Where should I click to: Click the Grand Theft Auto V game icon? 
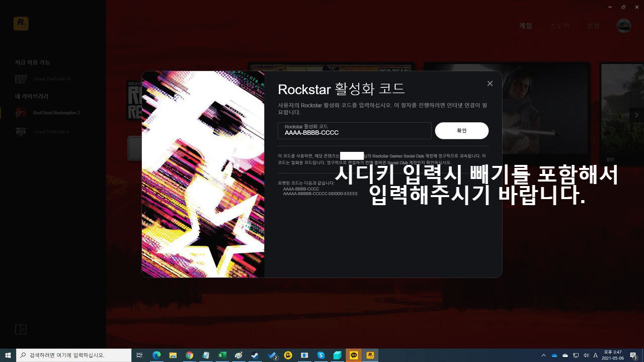(21, 132)
